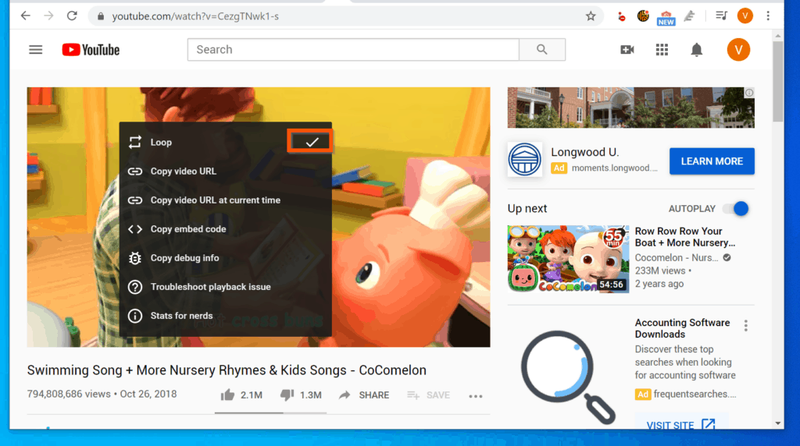800x446 pixels.
Task: Click the search magnifier button
Action: coord(542,49)
